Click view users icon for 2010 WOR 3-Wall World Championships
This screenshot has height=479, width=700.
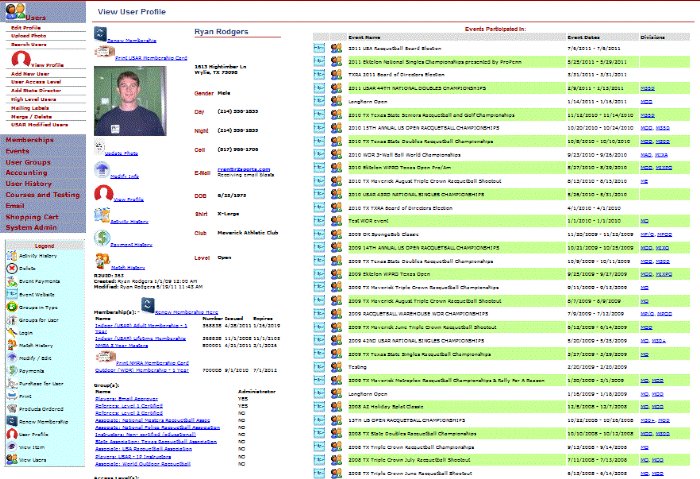click(336, 154)
